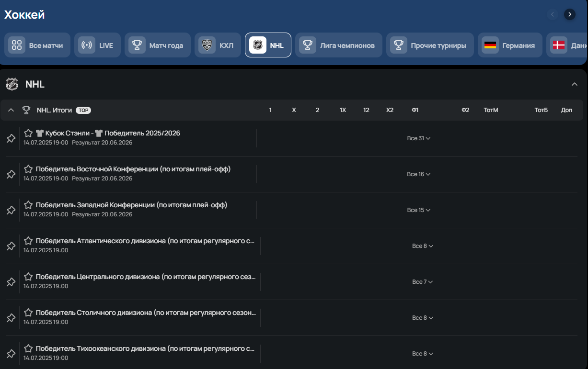Click the ТотМ column header
Image resolution: width=588 pixels, height=369 pixels.
click(x=491, y=110)
